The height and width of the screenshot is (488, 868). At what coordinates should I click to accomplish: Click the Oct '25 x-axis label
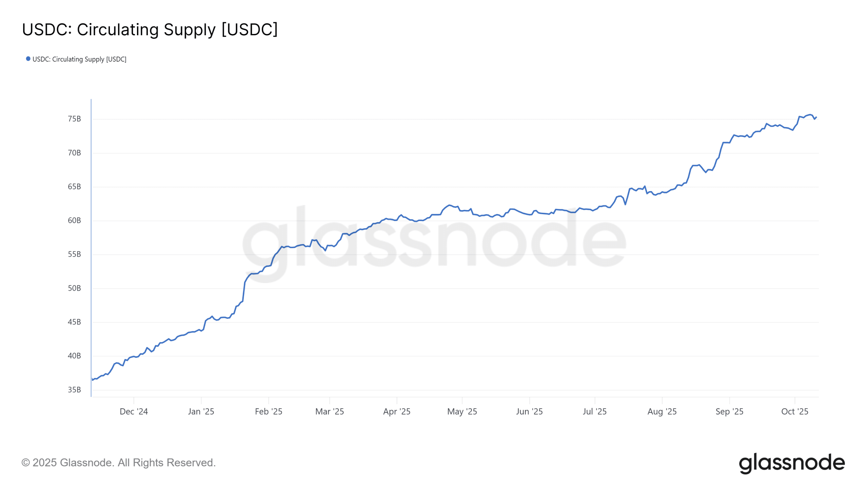coord(794,411)
